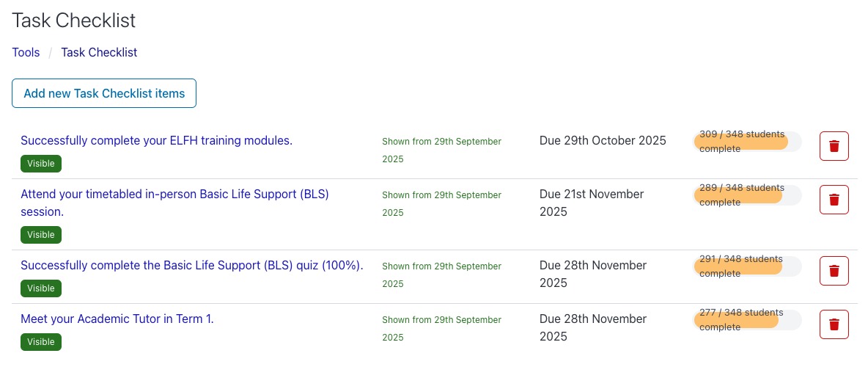
Task: Open the timetabled in-person BLS session task
Action: click(174, 195)
